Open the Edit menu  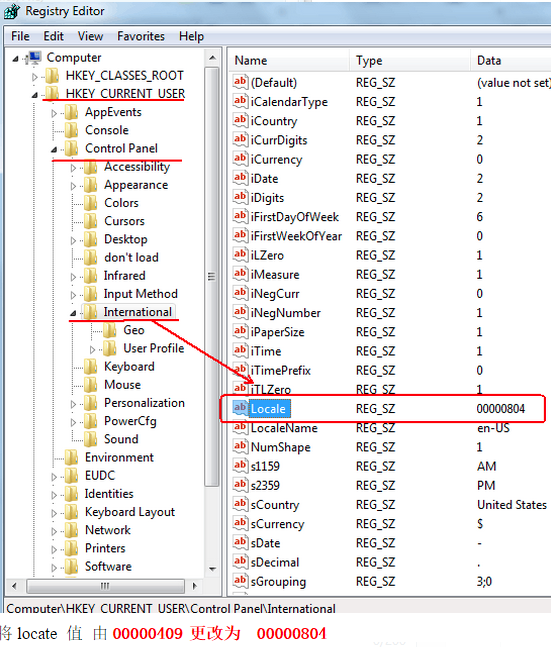pos(54,36)
